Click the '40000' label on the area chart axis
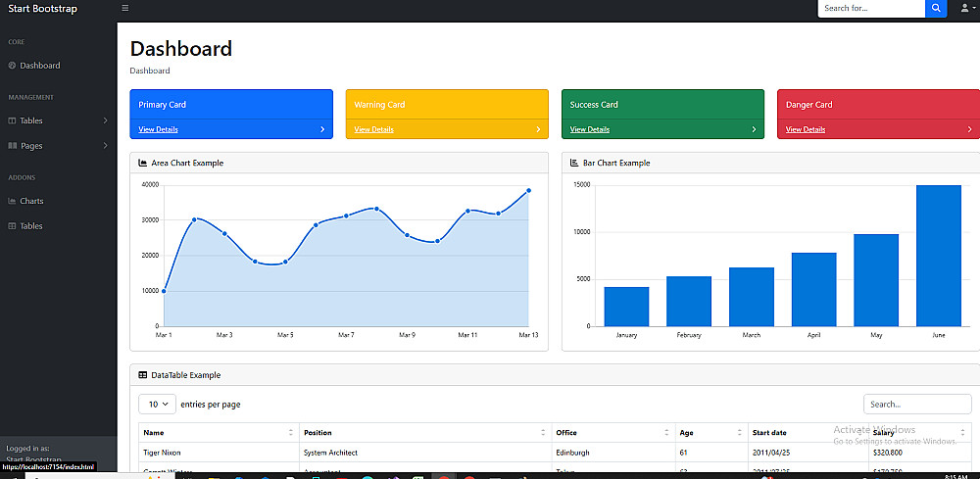 150,185
